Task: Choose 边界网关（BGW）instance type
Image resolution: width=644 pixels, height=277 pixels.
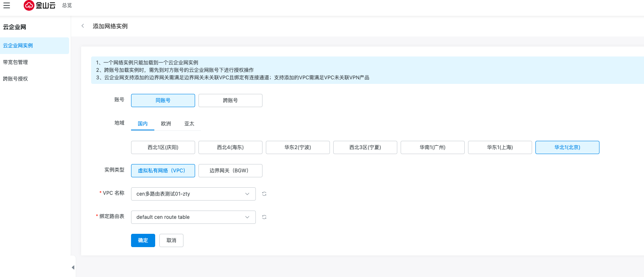Action: coord(230,171)
